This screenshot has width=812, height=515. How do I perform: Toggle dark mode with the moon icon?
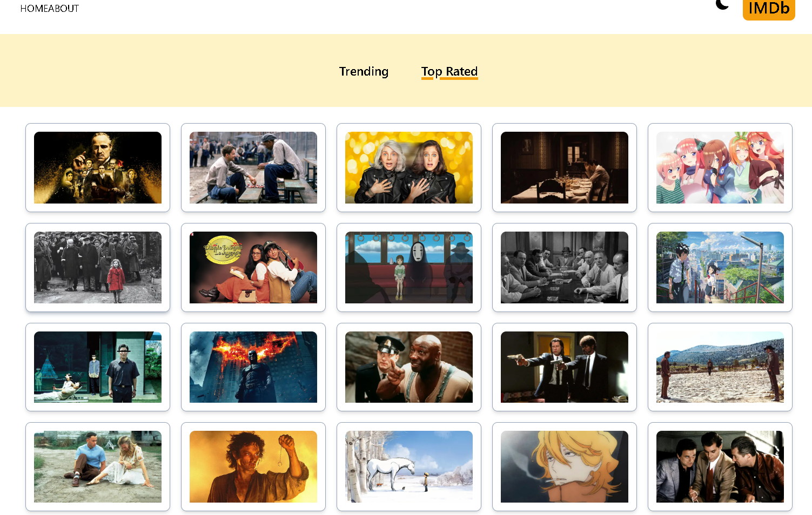[722, 5]
